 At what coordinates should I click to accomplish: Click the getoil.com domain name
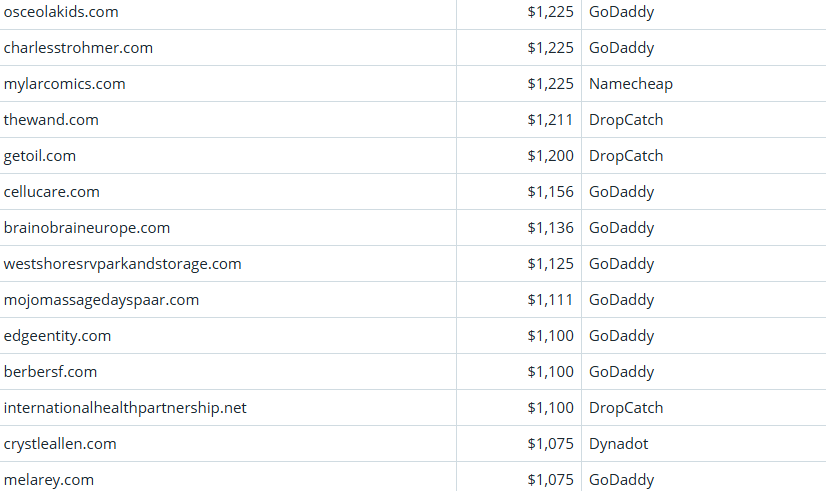(40, 156)
